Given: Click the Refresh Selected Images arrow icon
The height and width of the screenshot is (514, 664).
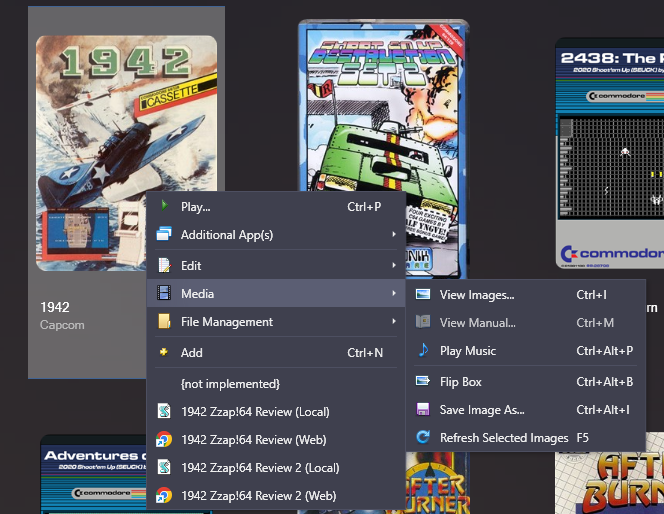Looking at the screenshot, I should click(423, 437).
